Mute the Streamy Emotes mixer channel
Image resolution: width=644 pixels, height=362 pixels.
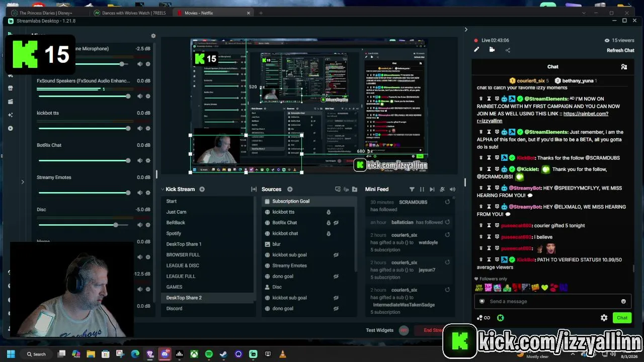click(140, 193)
